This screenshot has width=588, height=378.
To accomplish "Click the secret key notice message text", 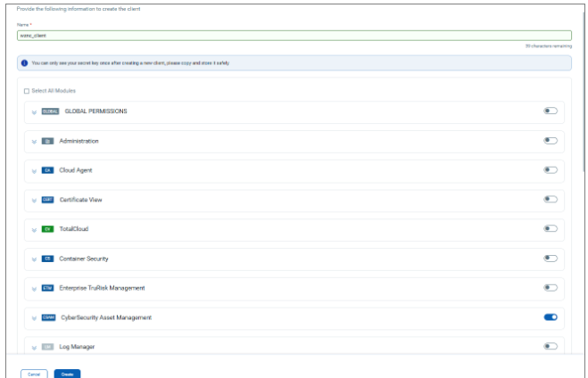I will [130, 63].
